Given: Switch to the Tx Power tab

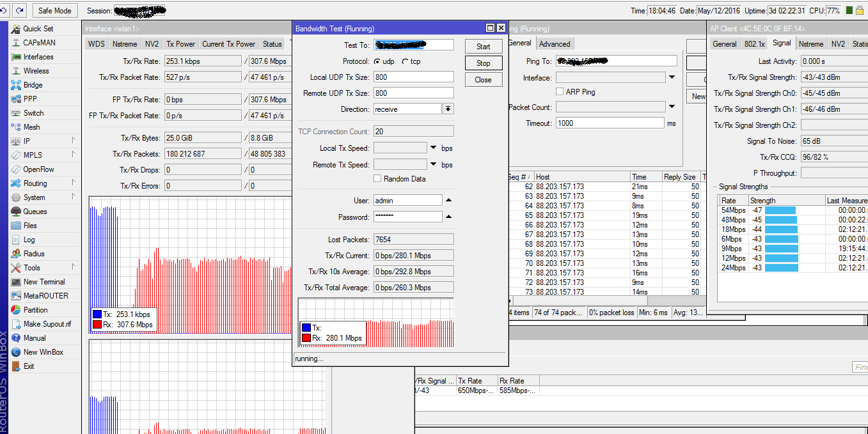Looking at the screenshot, I should 180,44.
